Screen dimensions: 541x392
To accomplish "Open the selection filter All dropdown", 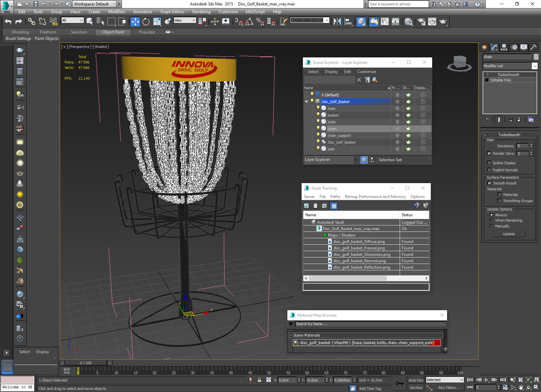I will click(72, 20).
